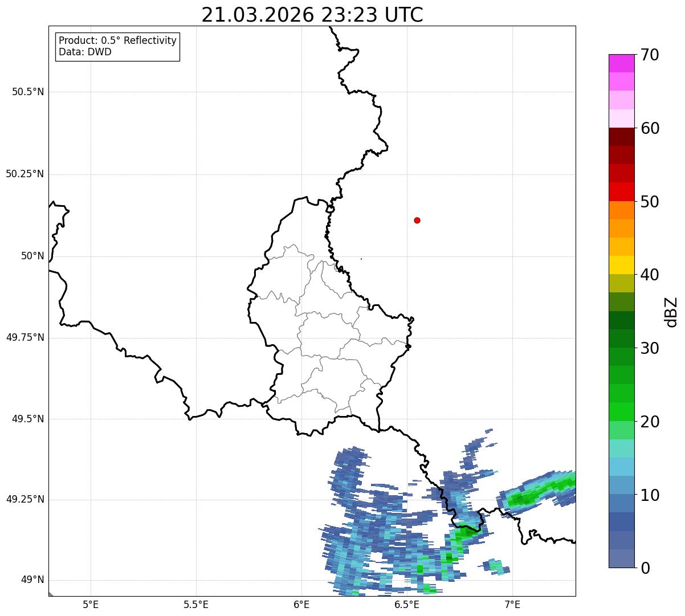Click the 49.25°N latitude label
Screen dimensions: 685x616
coord(25,499)
